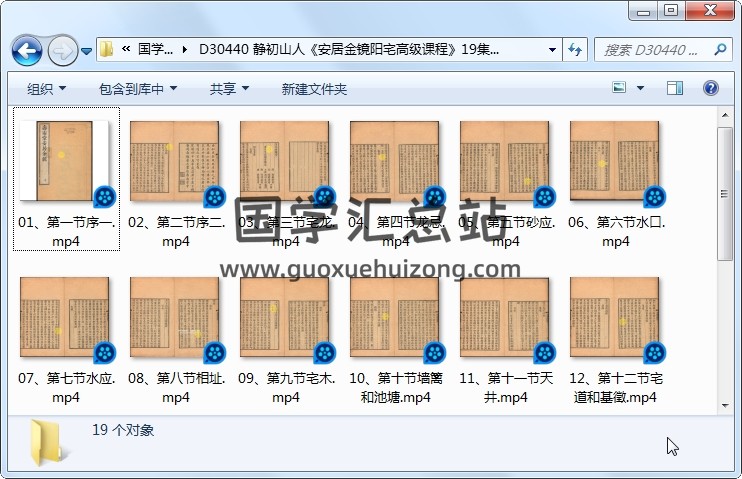Click video badge icon on 10 file

pyautogui.click(x=435, y=353)
